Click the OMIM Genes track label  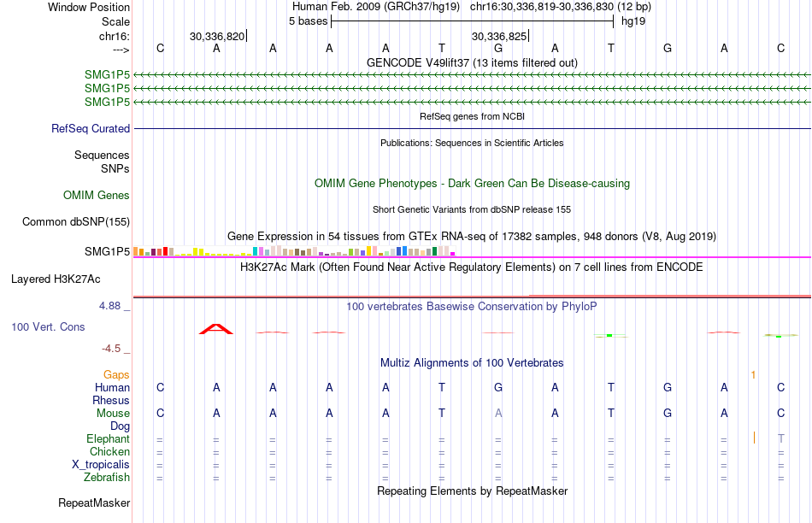(x=97, y=195)
